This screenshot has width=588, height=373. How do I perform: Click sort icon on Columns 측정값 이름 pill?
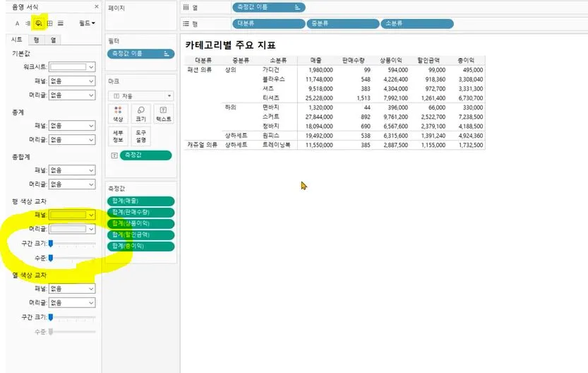pos(297,7)
